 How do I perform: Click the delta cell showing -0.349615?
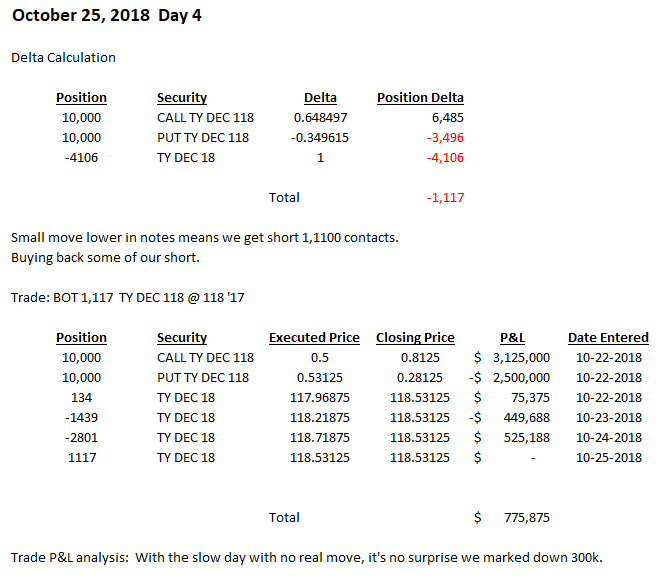coord(320,137)
